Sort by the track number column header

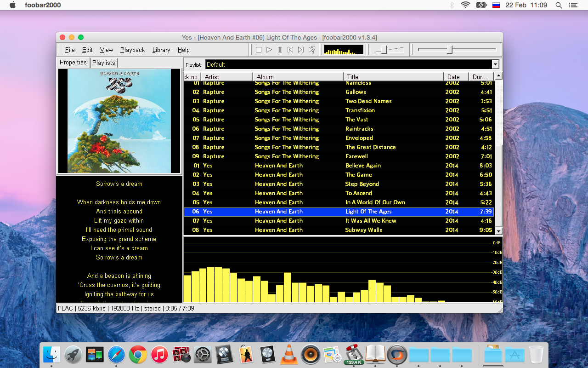point(192,77)
